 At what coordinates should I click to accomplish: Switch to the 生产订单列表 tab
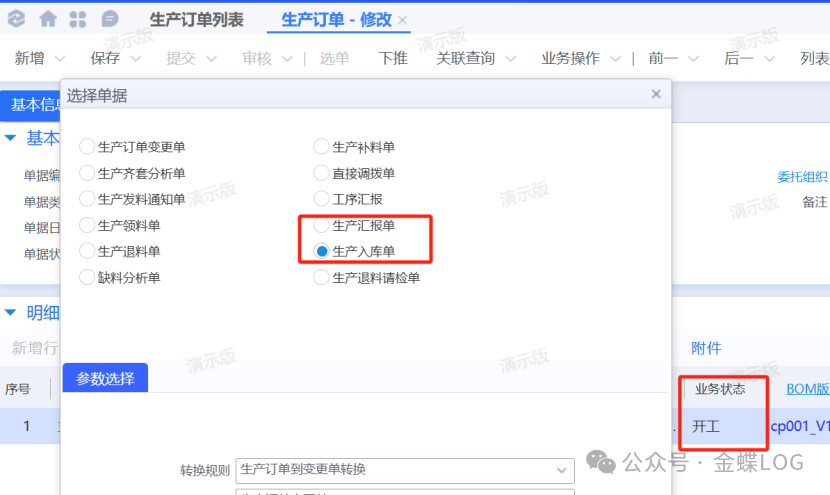click(196, 20)
